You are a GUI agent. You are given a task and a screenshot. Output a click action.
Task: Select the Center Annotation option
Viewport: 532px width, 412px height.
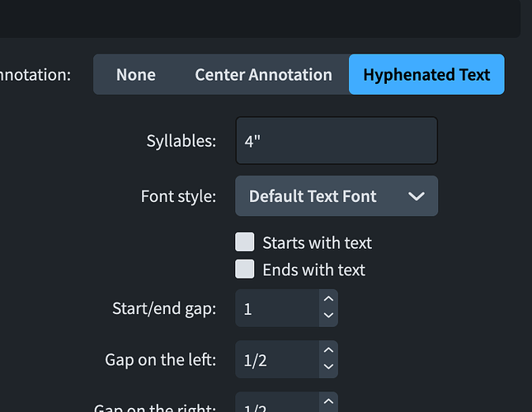coord(263,75)
